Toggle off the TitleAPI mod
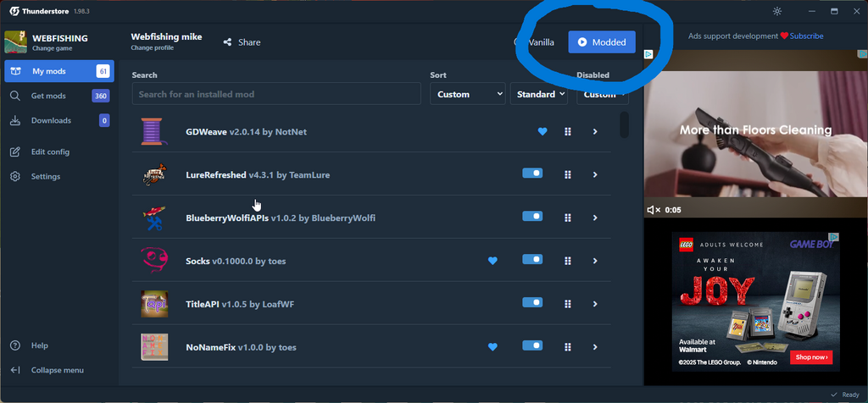The width and height of the screenshot is (868, 403). point(532,302)
